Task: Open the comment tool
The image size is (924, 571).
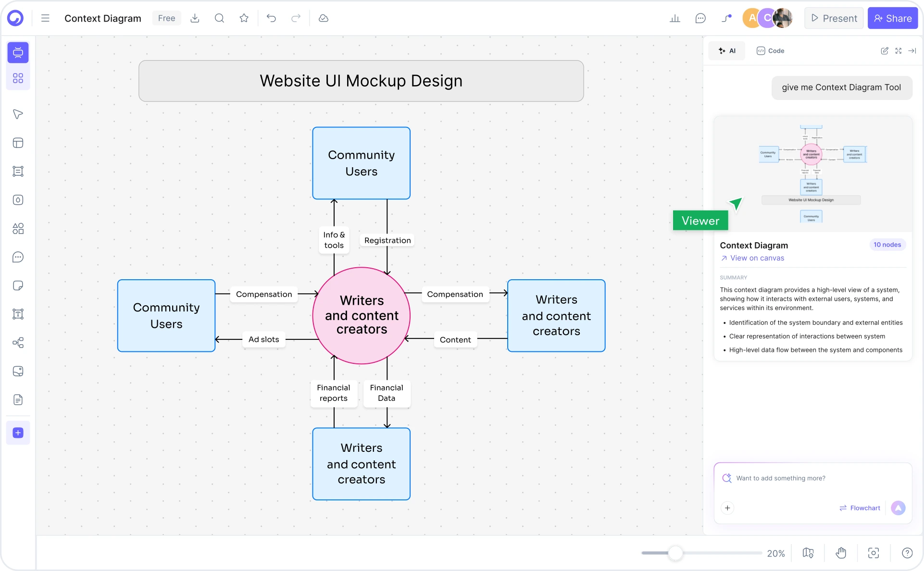Action: [18, 257]
